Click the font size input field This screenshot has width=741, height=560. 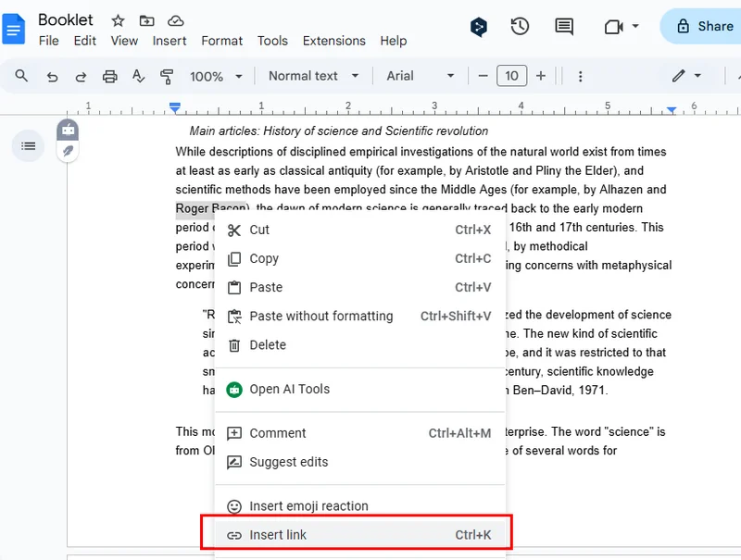(512, 76)
